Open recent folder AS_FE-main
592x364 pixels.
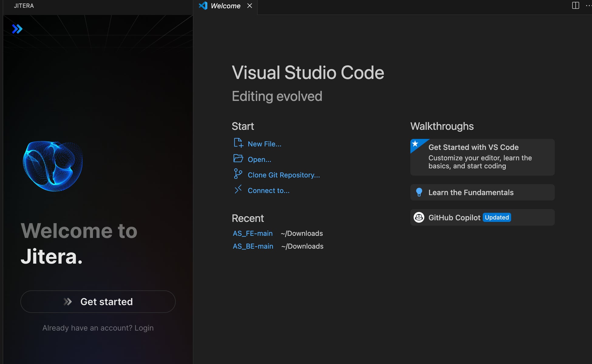(253, 233)
